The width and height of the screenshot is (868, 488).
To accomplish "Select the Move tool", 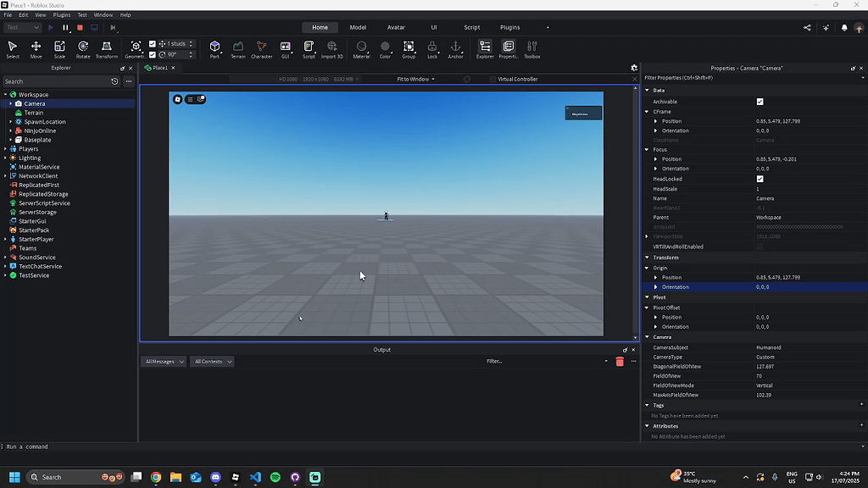I will click(x=36, y=48).
